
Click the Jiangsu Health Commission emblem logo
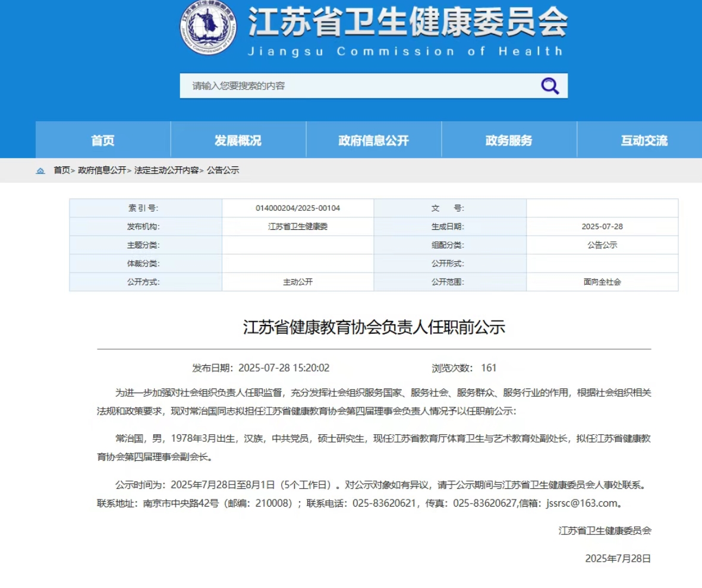point(208,29)
